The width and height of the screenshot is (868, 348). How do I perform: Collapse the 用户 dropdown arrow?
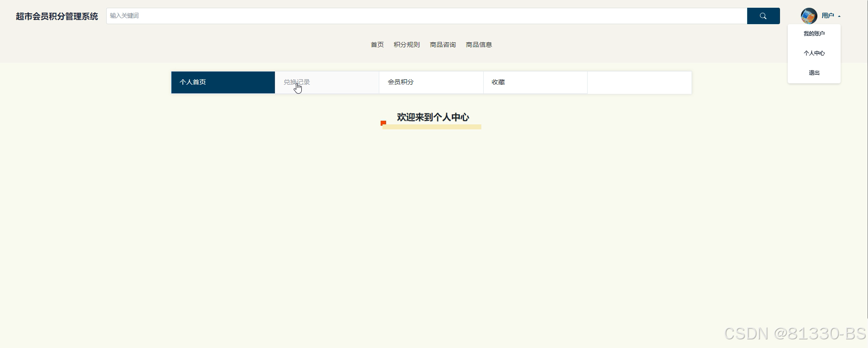click(839, 16)
